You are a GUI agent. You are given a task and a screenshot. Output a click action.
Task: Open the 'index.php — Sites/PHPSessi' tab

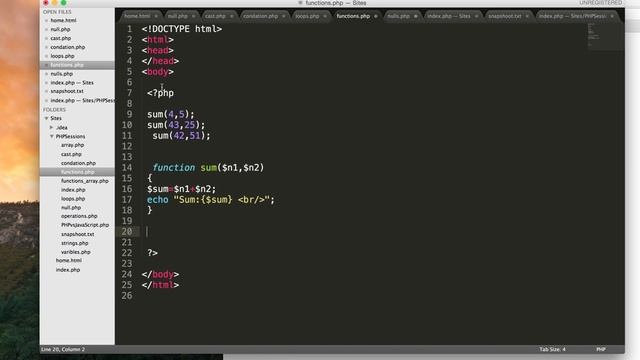572,16
